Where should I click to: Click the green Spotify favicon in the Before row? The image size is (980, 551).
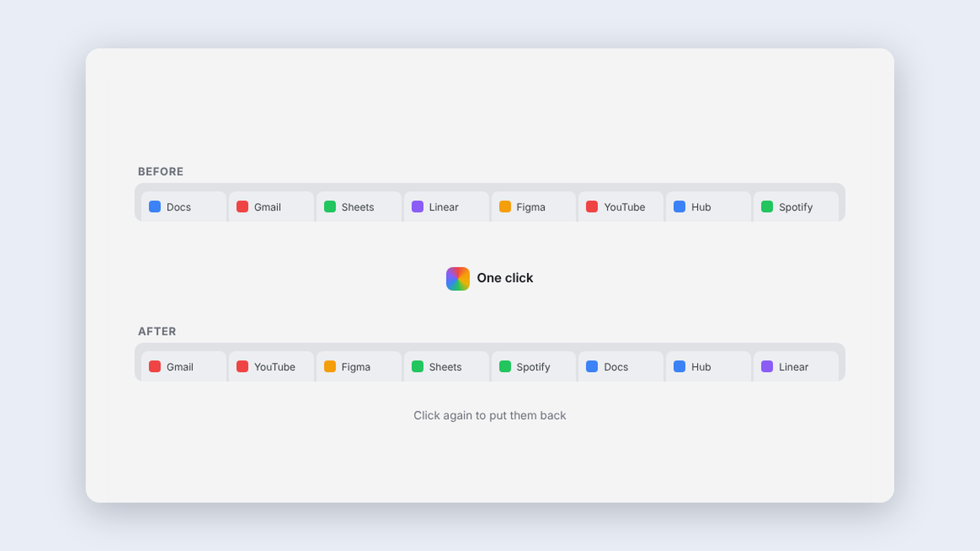tap(767, 206)
